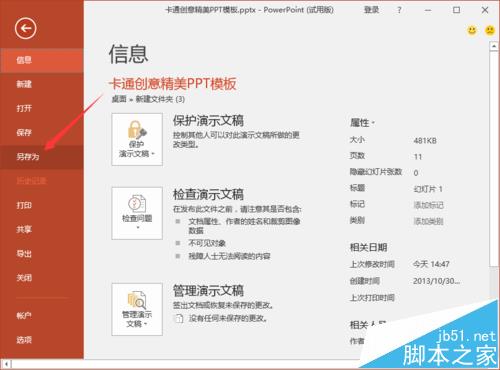Select 关闭 in the side menu
Viewport: 500px width, 370px height.
pyautogui.click(x=42, y=278)
